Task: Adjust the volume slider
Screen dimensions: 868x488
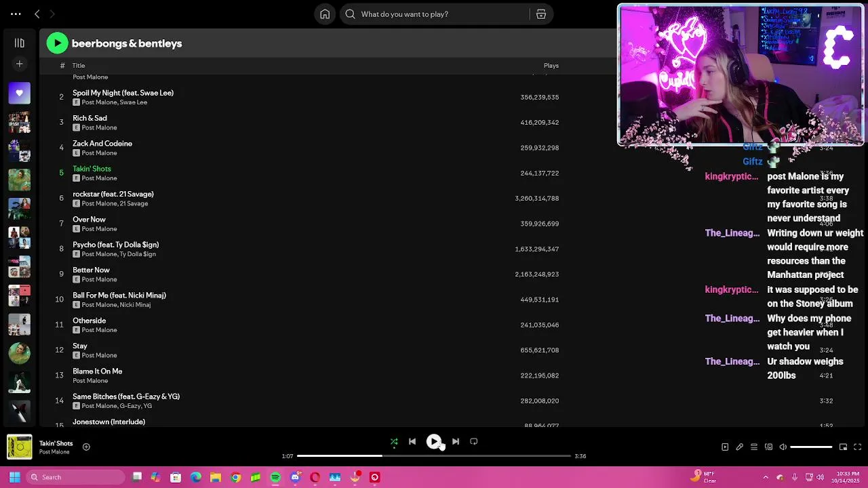Action: click(811, 447)
